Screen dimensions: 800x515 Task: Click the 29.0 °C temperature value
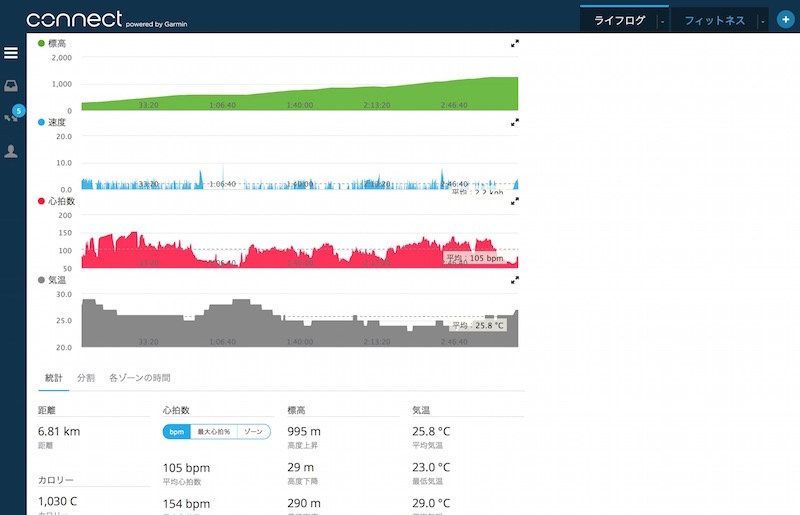click(x=431, y=503)
